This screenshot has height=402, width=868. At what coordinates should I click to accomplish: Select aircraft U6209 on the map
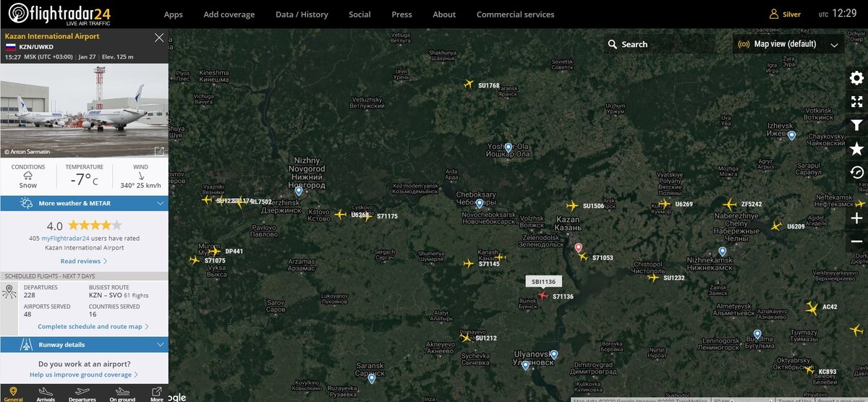pos(776,226)
